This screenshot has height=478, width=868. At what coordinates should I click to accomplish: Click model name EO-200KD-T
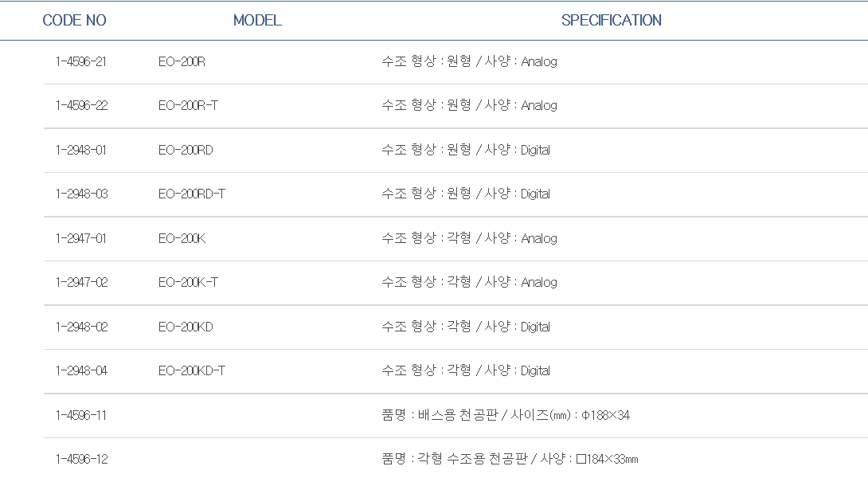pos(192,371)
